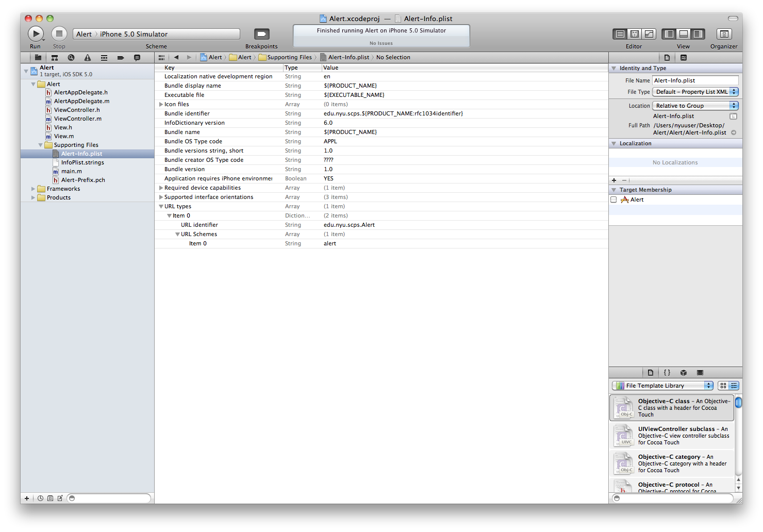Image resolution: width=763 pixels, height=532 pixels.
Task: Go back with the jump bar left arrow
Action: point(176,58)
